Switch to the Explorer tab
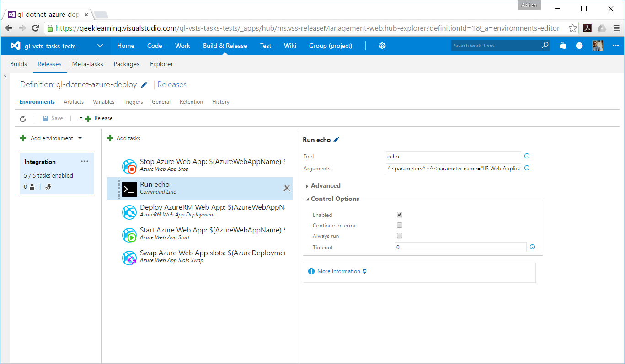Screen dimensions: 625x364 click(161, 64)
